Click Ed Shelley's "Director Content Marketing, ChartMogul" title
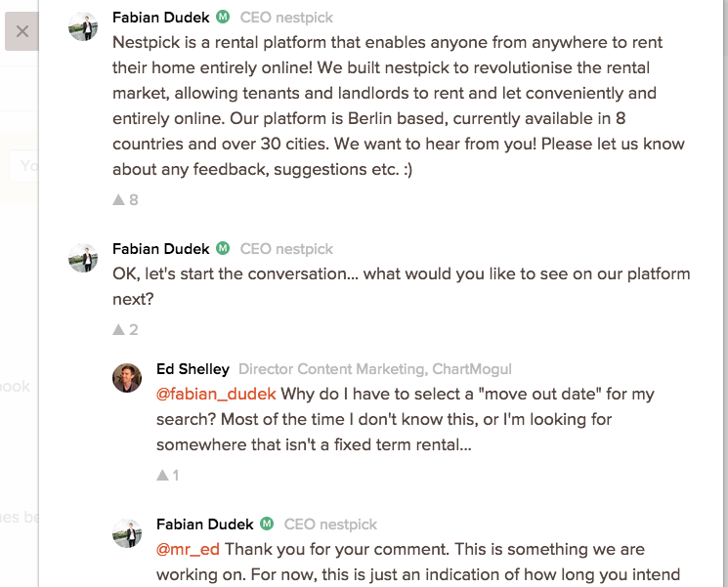Viewport: 728px width, 587px height. point(374,369)
